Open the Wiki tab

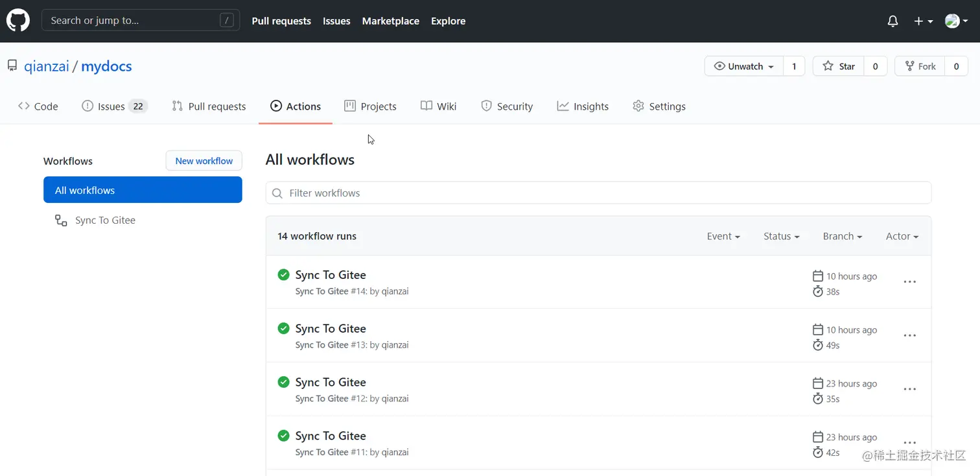pyautogui.click(x=438, y=106)
